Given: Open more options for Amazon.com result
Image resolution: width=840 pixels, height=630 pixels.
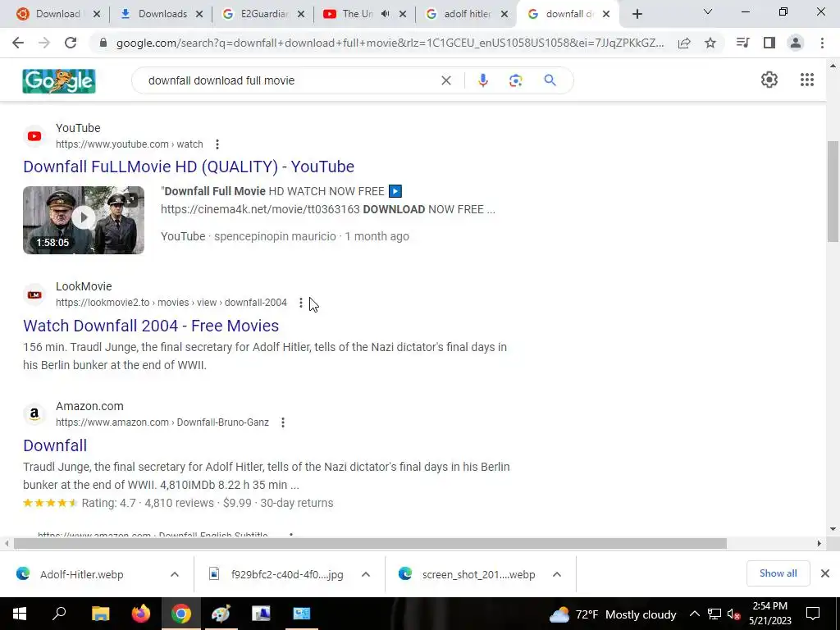Looking at the screenshot, I should coord(283,422).
